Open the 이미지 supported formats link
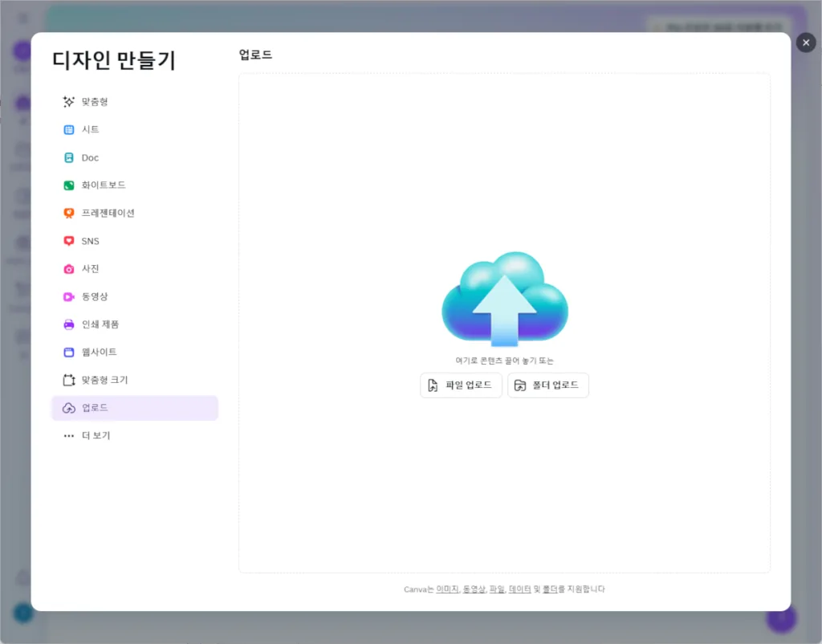This screenshot has width=822, height=644. 447,589
